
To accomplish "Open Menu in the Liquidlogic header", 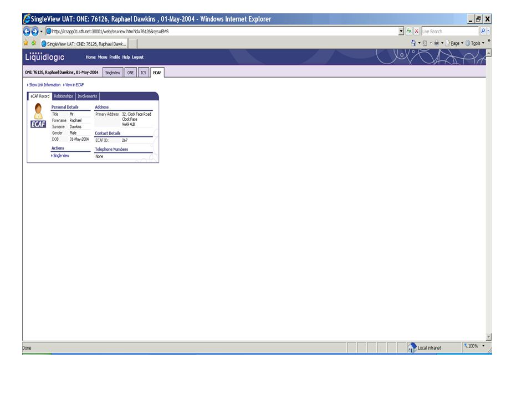I will point(103,57).
